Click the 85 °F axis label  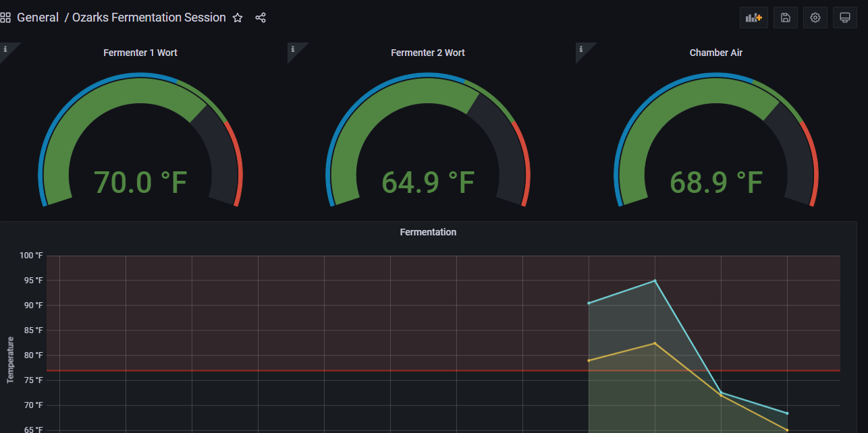pos(33,330)
